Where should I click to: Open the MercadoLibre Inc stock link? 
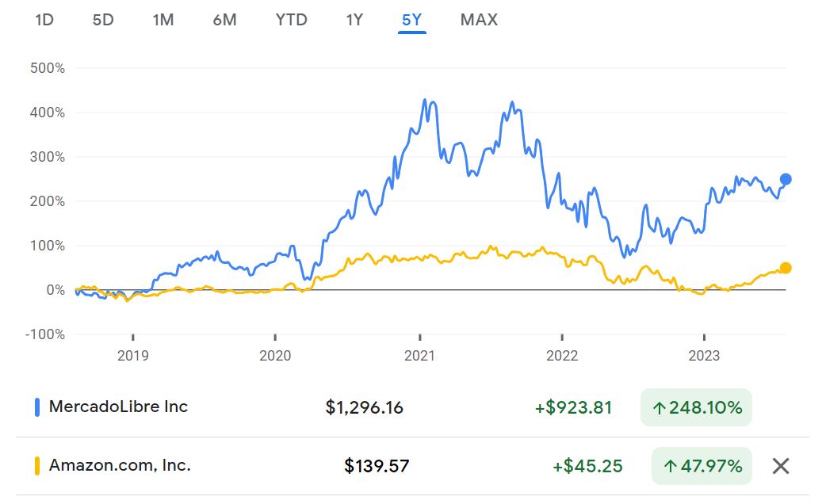pyautogui.click(x=118, y=407)
